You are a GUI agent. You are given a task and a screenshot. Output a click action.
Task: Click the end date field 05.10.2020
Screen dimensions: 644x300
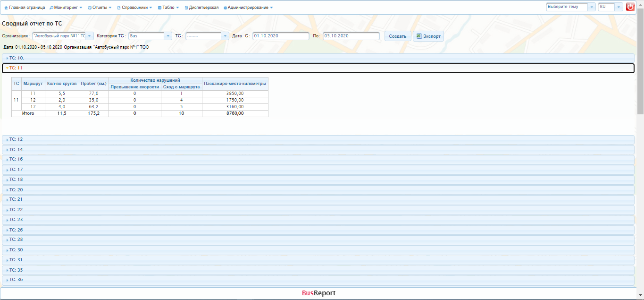(x=351, y=36)
